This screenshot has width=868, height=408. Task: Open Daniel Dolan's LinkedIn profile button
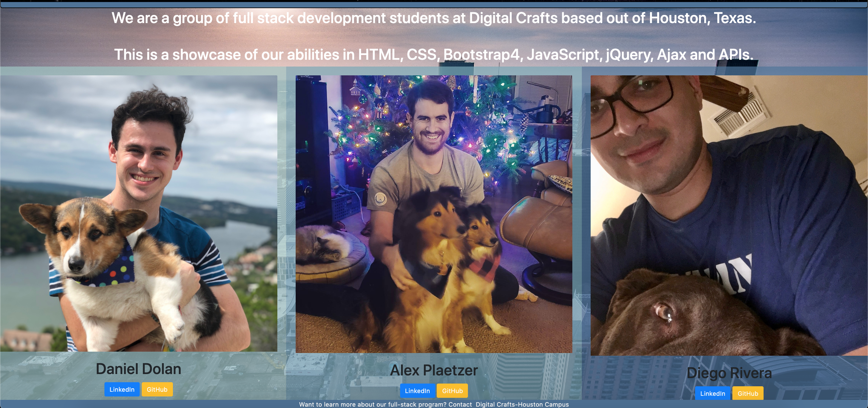pos(122,389)
